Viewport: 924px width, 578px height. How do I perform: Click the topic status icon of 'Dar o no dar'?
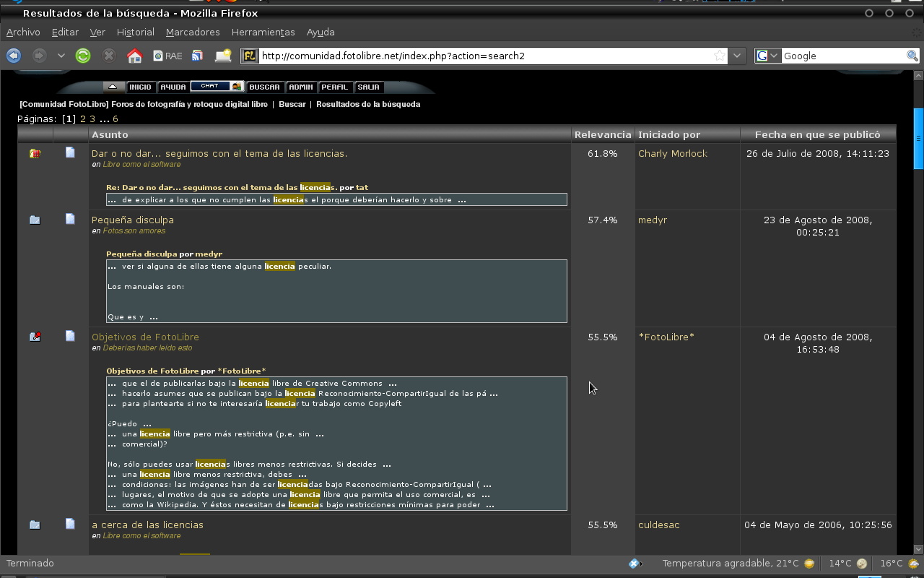click(x=35, y=153)
